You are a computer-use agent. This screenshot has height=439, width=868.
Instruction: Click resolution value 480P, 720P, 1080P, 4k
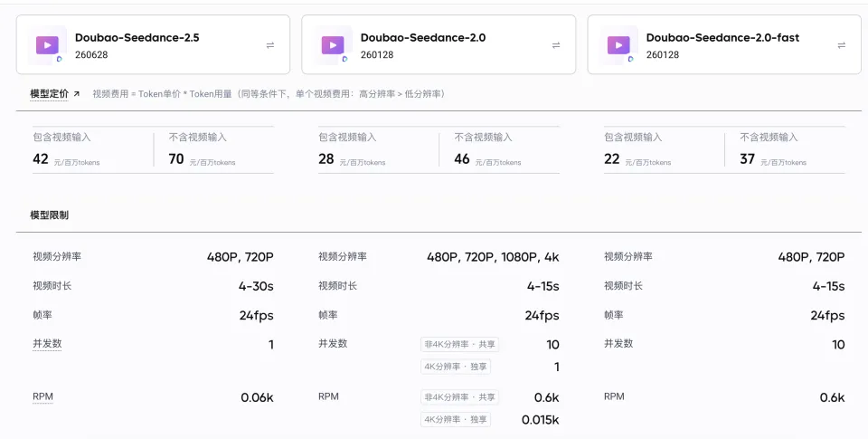pyautogui.click(x=493, y=257)
